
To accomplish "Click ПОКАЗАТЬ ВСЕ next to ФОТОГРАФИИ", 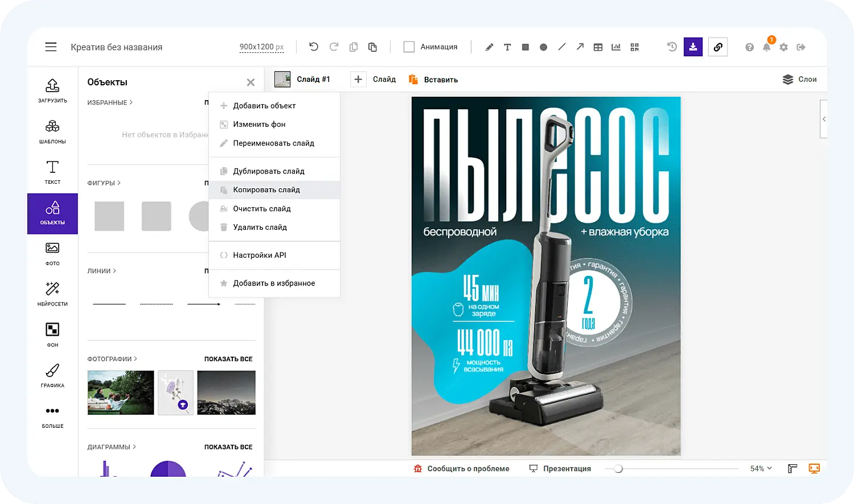I will tap(228, 359).
